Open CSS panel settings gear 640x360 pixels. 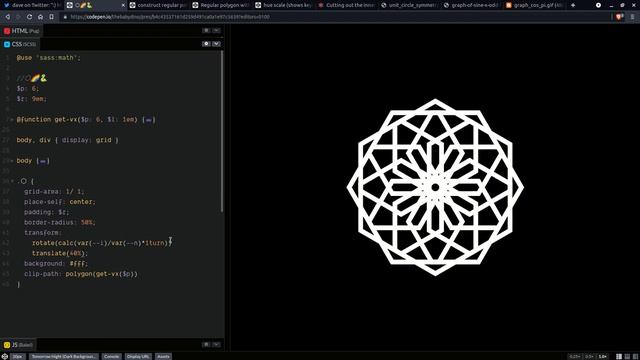[x=206, y=44]
